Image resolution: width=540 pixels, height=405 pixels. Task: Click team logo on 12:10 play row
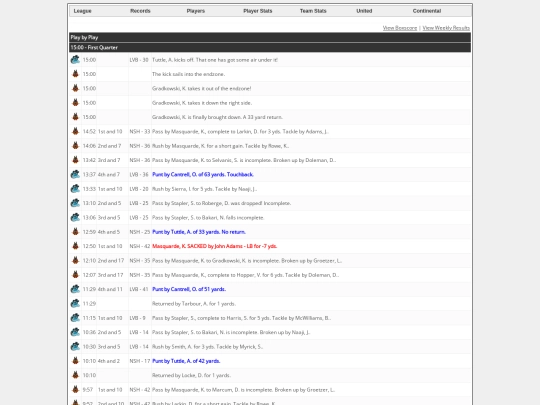pos(75,261)
